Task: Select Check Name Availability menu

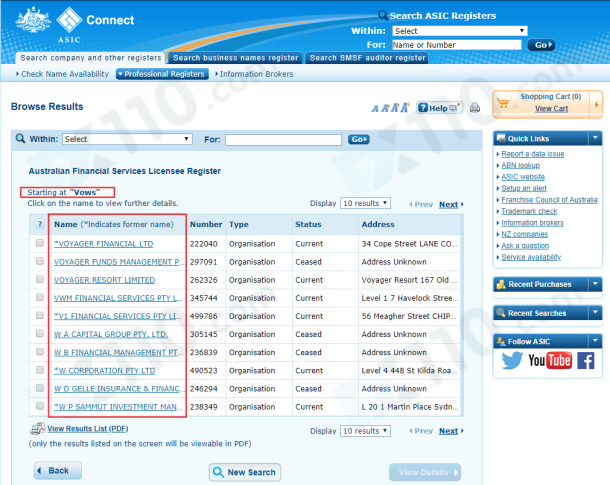Action: [x=63, y=74]
